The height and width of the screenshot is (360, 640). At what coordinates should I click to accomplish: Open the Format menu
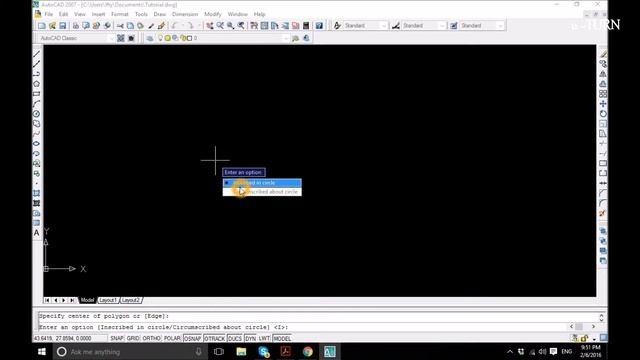coord(120,14)
